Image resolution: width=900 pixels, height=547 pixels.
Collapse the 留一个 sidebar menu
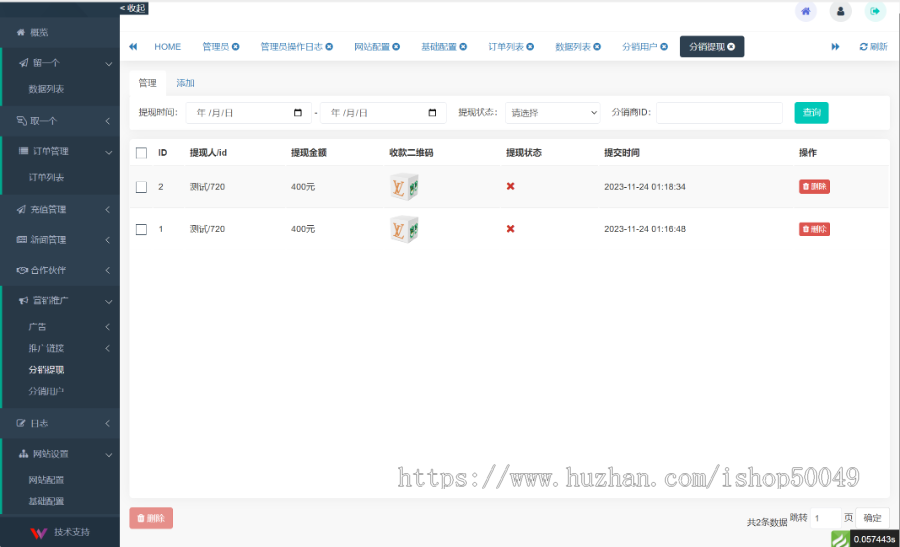coord(60,63)
